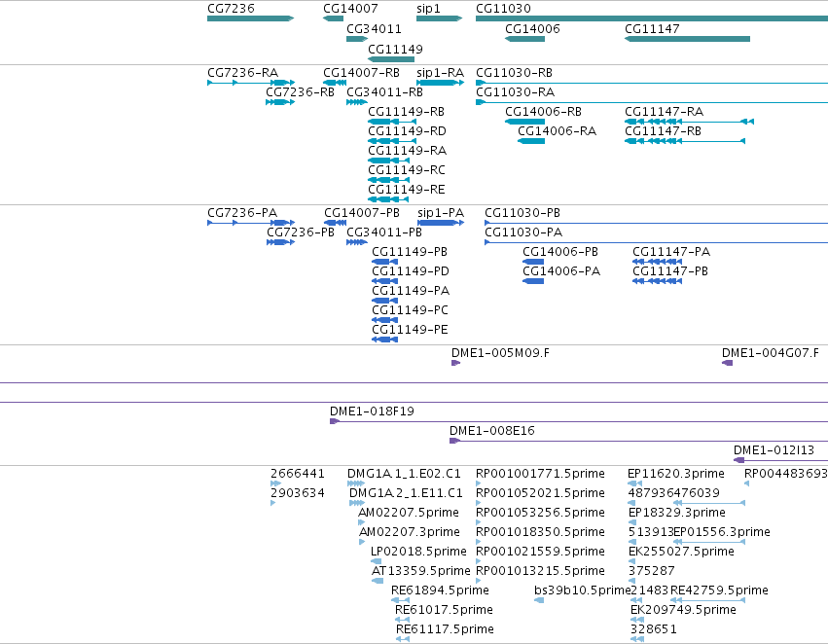This screenshot has height=644, width=828.
Task: Click protein CG11147-PA
Action: [x=658, y=262]
